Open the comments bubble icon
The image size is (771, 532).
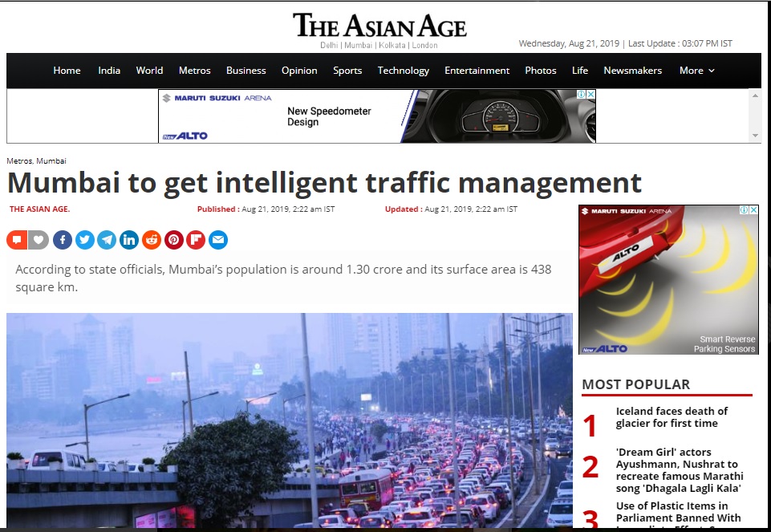click(17, 240)
